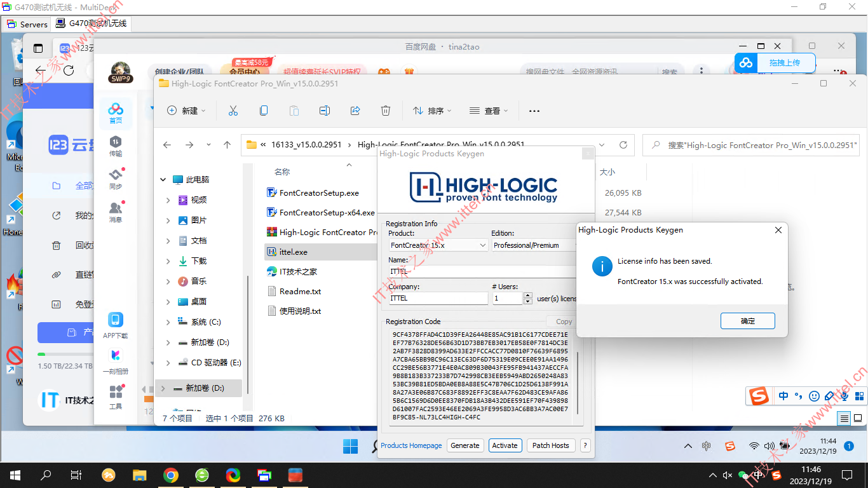Viewport: 868px width, 488px height.
Task: Open 同步 in Baidu Netdisk sidebar
Action: tap(116, 179)
